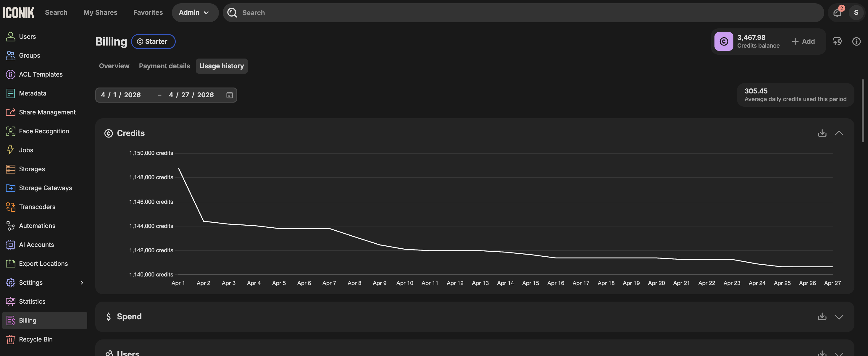Screen dimensions: 868x356
Task: Click the page's vertical scrollbar
Action: tap(862, 111)
